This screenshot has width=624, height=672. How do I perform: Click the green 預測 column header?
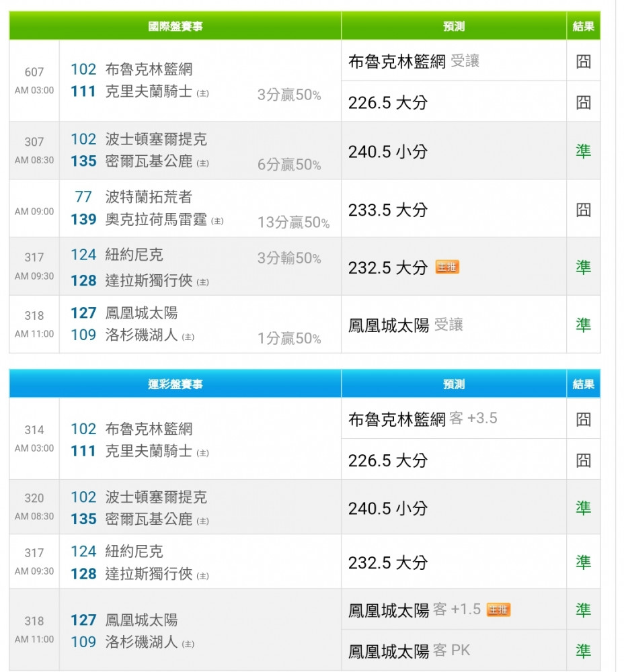(x=454, y=27)
